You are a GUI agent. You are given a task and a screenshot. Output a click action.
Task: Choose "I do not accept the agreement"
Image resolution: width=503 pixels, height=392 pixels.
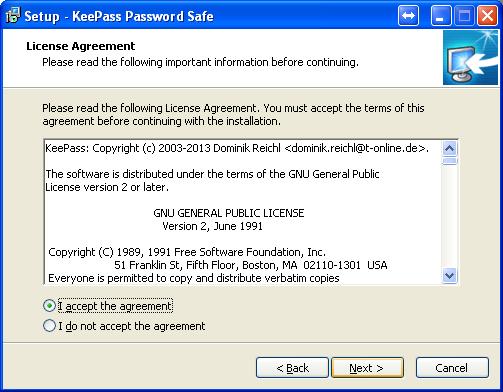click(x=49, y=326)
